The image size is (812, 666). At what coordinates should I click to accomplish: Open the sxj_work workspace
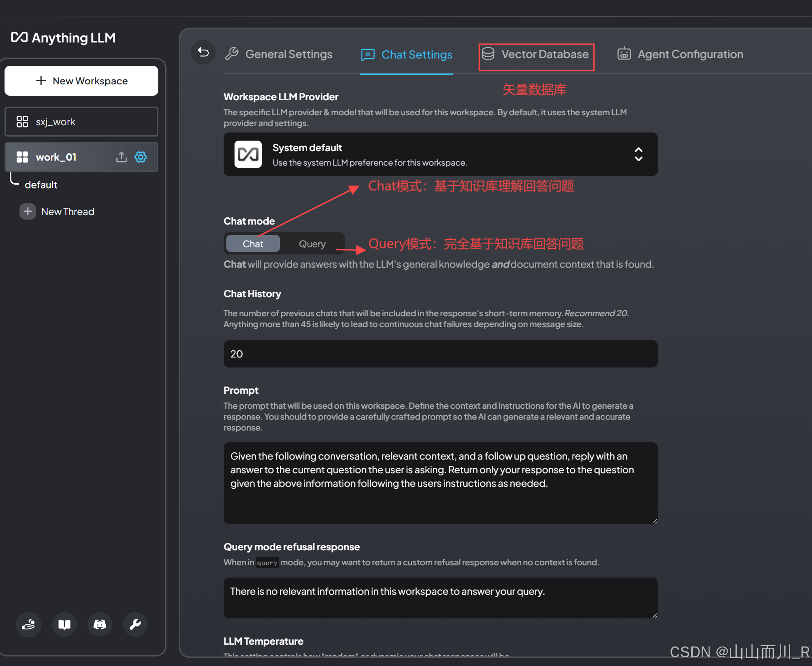[x=82, y=122]
